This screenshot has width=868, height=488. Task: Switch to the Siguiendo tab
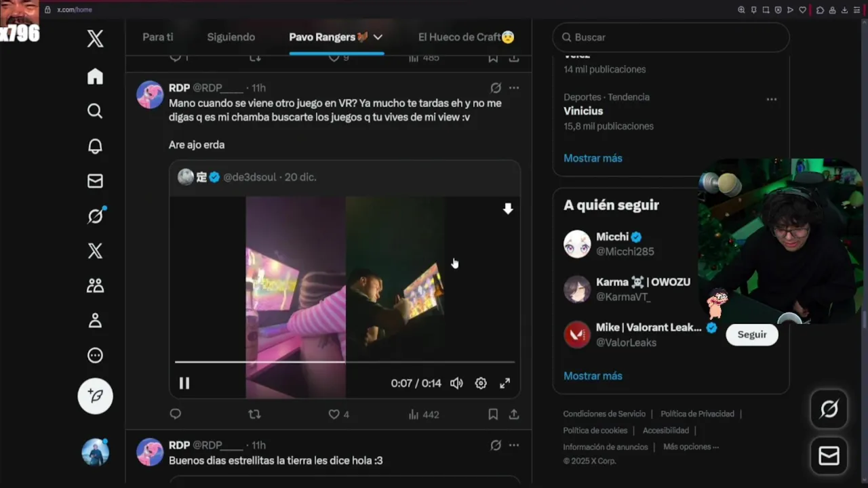(x=231, y=37)
